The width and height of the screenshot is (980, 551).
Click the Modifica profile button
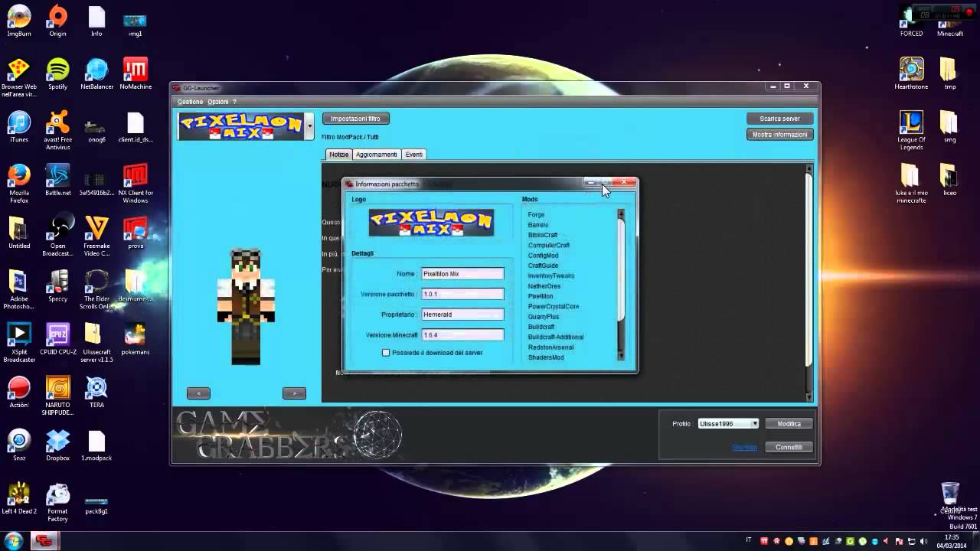click(789, 424)
